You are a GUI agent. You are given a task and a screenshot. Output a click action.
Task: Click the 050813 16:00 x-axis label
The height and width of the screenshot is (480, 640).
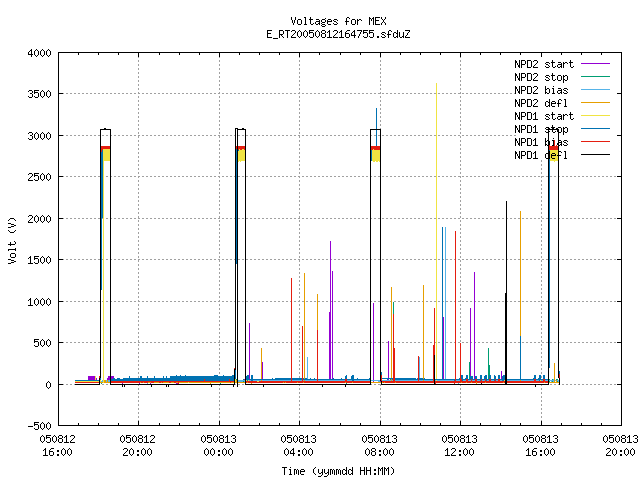click(540, 446)
